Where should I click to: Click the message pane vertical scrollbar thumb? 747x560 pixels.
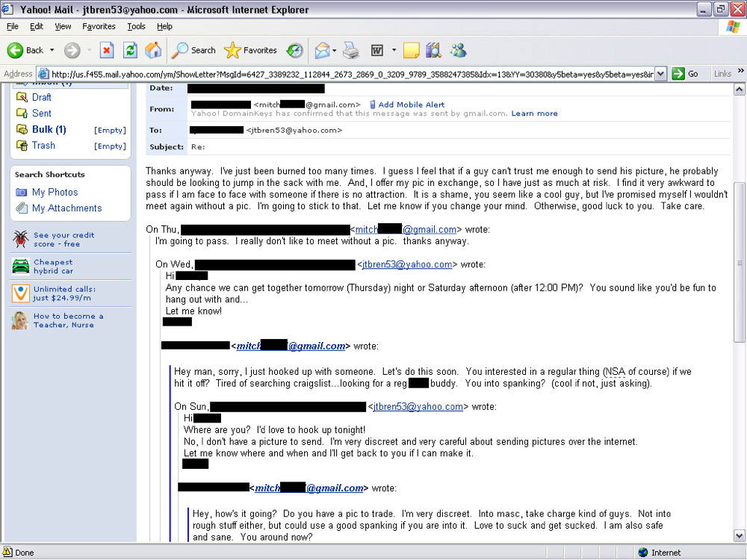coord(740,262)
